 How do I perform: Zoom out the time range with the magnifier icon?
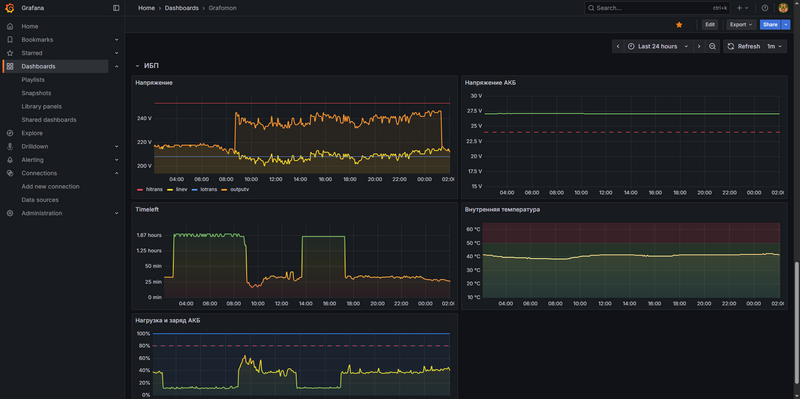click(x=712, y=46)
